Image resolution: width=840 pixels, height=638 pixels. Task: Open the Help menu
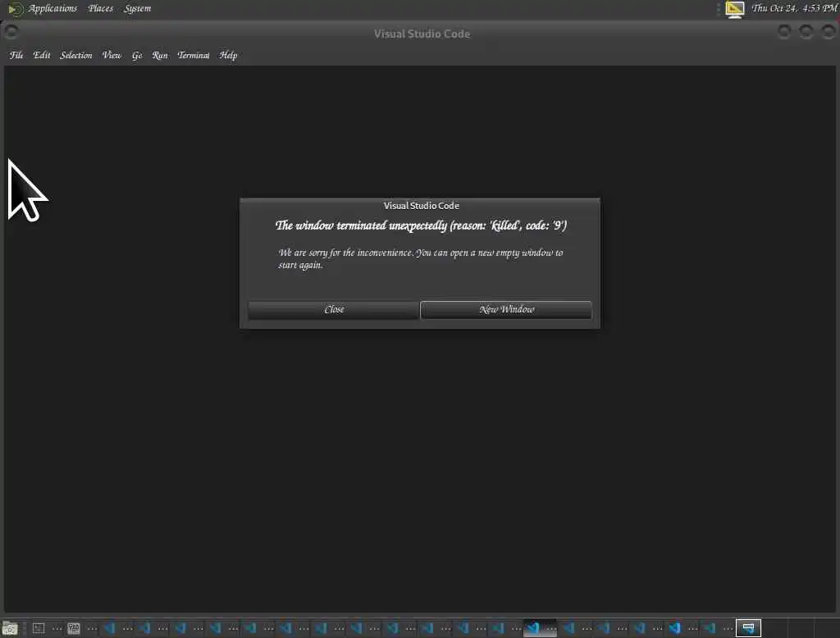tap(228, 55)
